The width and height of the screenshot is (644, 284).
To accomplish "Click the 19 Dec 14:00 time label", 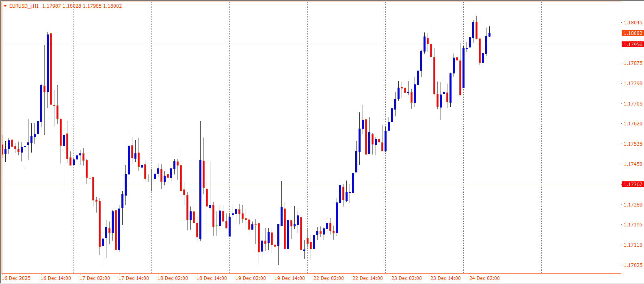I will tap(290, 278).
